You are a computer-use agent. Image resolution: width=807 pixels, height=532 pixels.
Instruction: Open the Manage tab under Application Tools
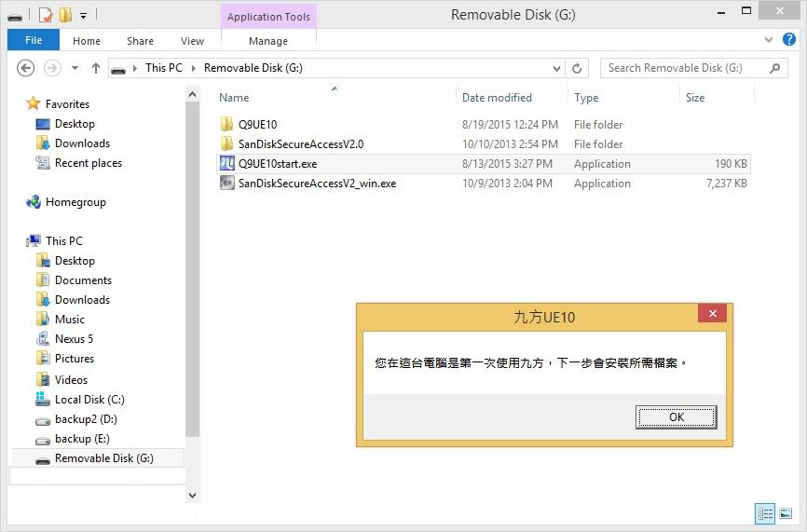(x=268, y=41)
